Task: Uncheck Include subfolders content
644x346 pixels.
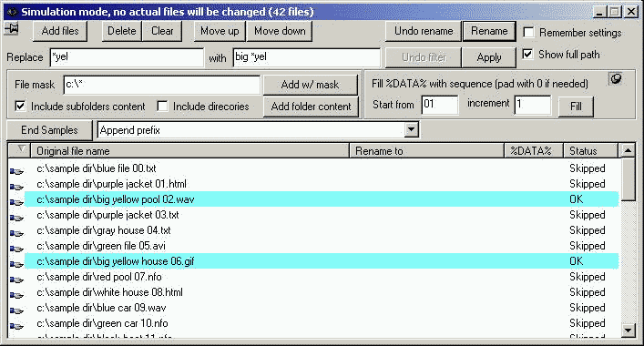Action: pyautogui.click(x=20, y=107)
